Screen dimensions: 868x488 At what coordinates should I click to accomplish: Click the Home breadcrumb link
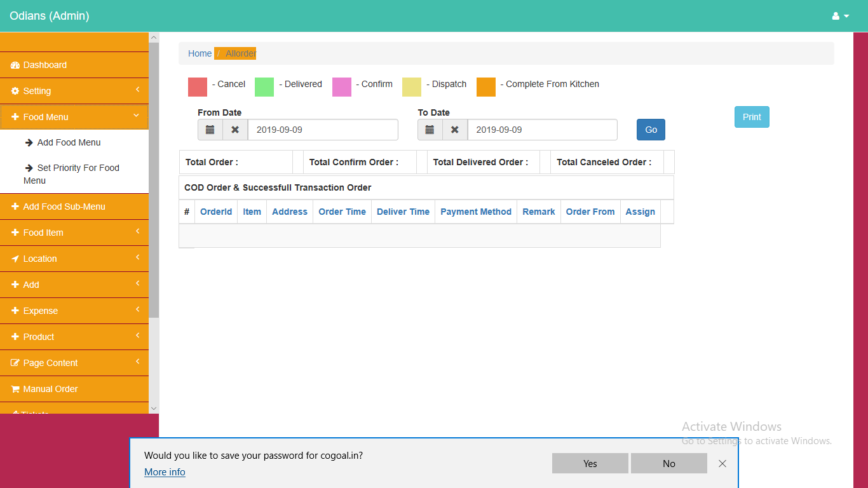pos(200,53)
